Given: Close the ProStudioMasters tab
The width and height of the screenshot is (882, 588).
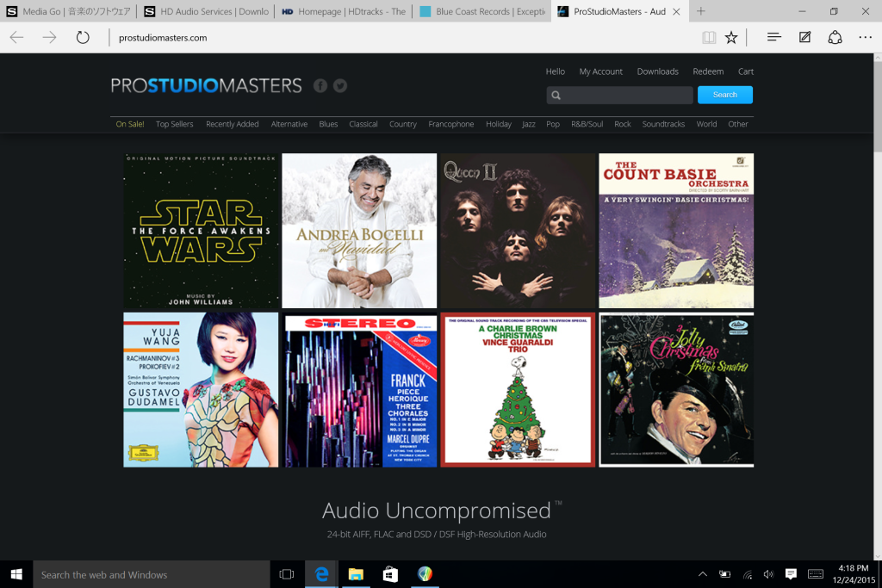Looking at the screenshot, I should click(677, 11).
